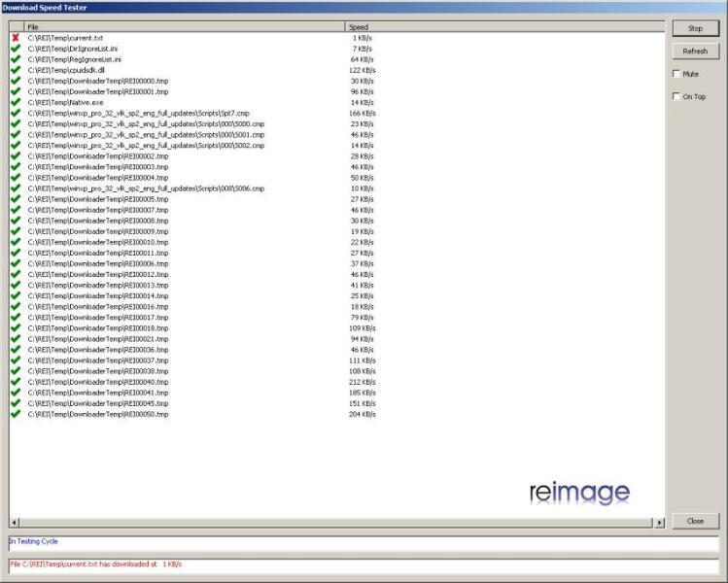Click the green check beside REI00008.tmp
Image resolution: width=728 pixels, height=583 pixels.
coord(16,221)
